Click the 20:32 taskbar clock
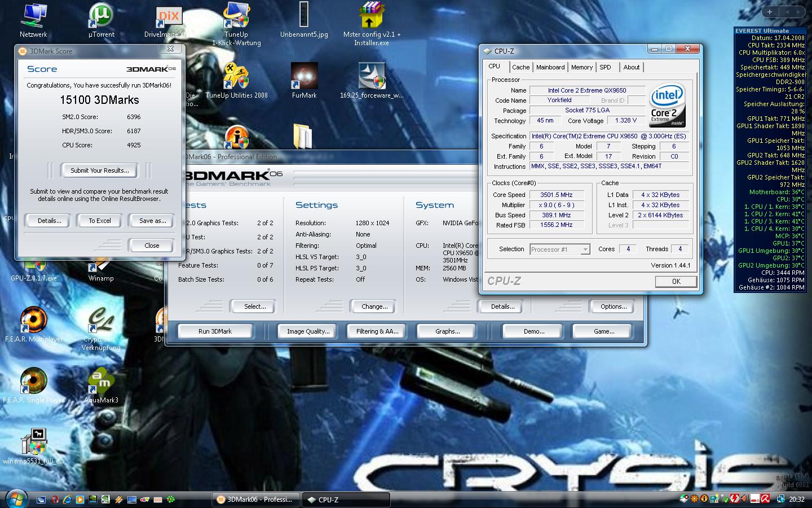 [x=797, y=500]
